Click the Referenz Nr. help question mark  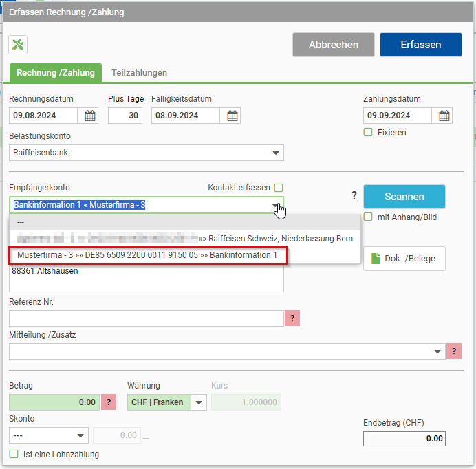[292, 318]
